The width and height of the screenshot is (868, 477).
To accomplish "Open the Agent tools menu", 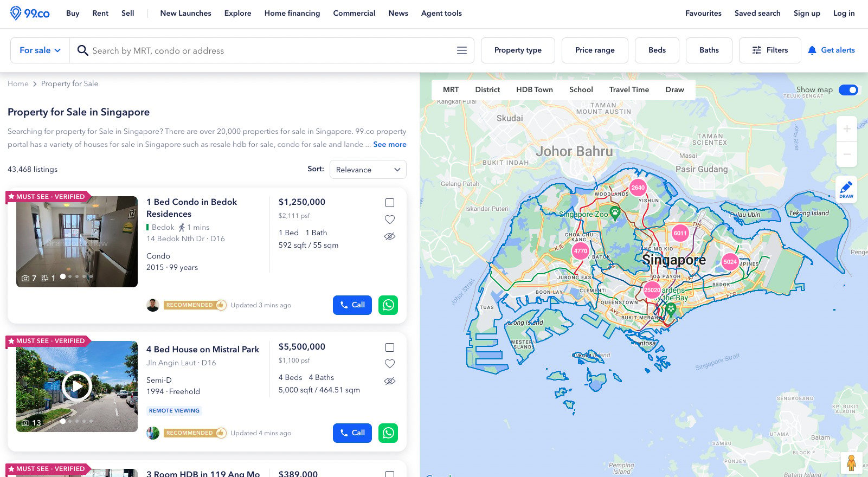I will (x=441, y=13).
